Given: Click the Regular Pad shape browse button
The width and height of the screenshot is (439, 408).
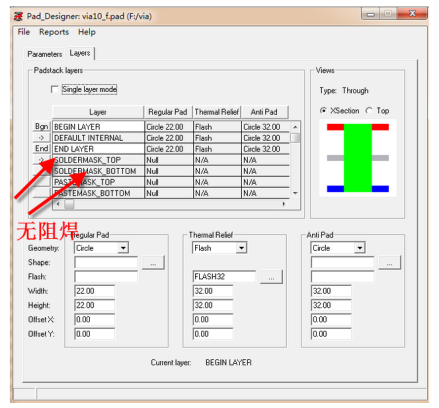Looking at the screenshot, I should [x=153, y=263].
